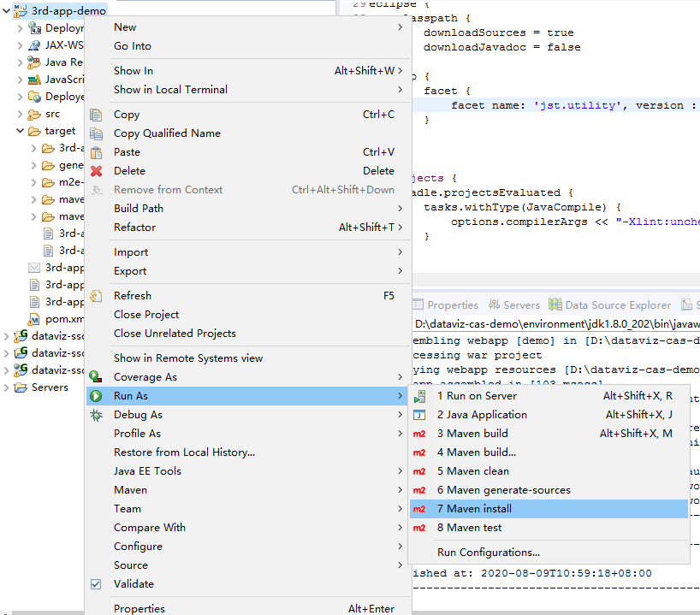
Task: Open Run Configurations... dialog
Action: 549,553
